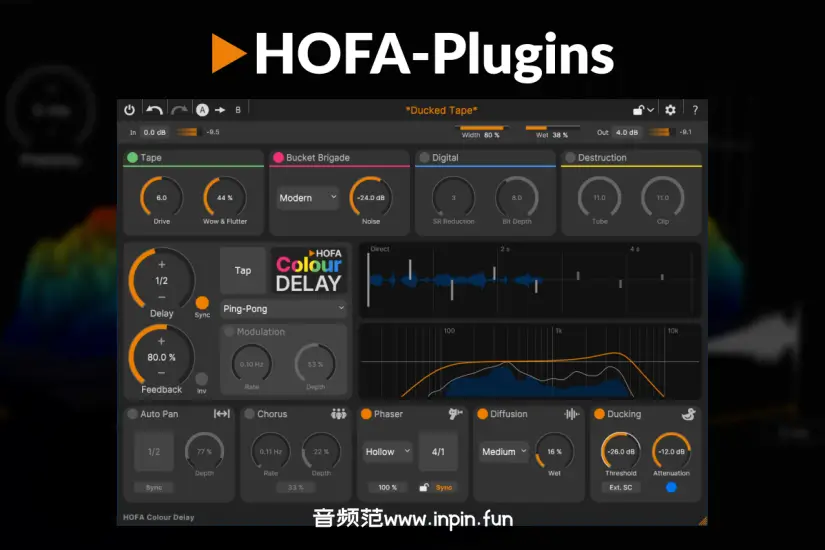Redo with the forward curved arrow

[179, 110]
